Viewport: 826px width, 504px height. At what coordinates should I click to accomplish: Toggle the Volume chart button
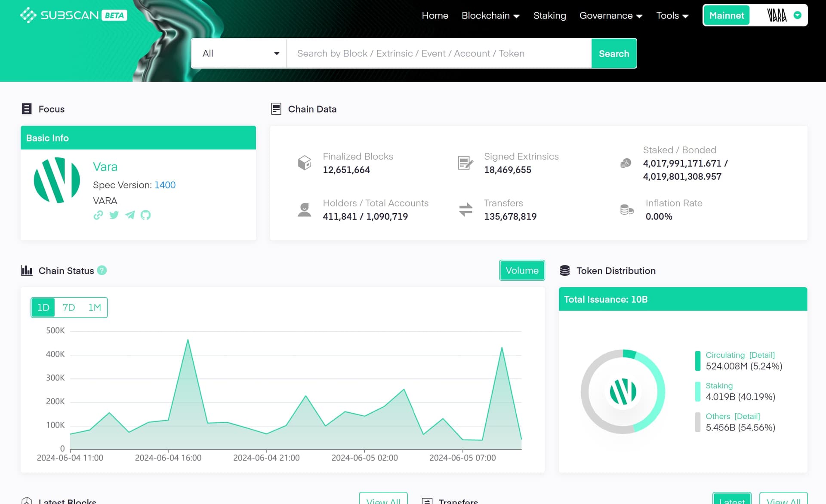tap(522, 270)
